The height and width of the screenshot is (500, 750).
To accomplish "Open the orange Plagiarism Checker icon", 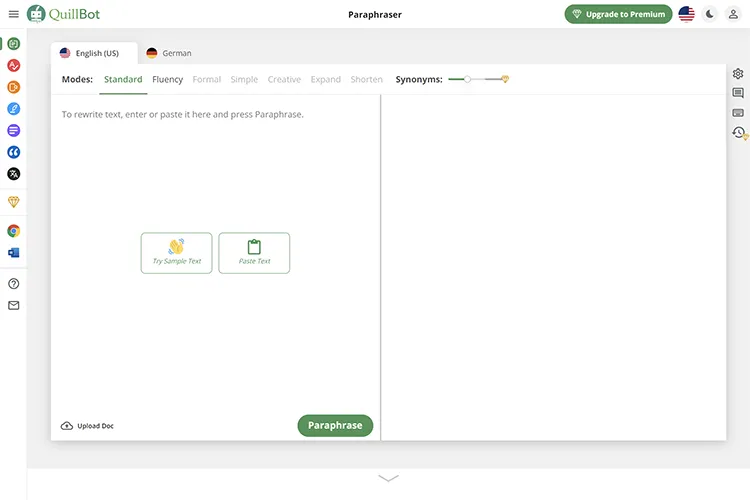I will coord(13,87).
